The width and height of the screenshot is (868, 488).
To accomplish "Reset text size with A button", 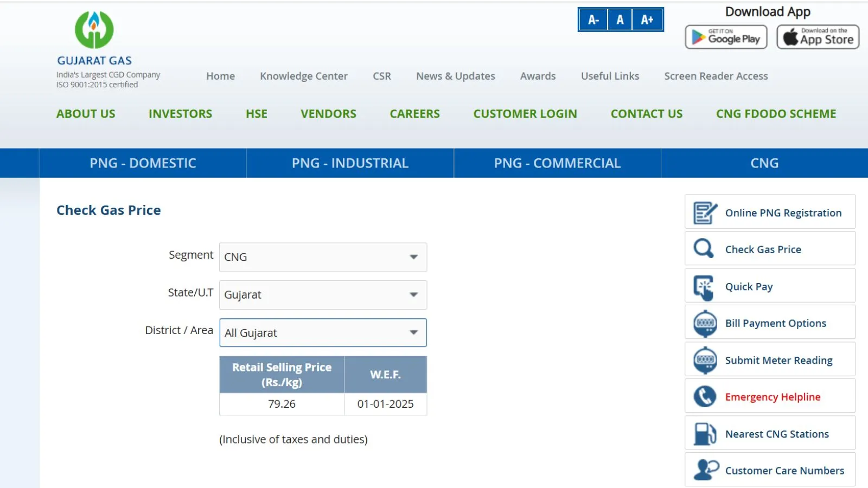I will (620, 19).
